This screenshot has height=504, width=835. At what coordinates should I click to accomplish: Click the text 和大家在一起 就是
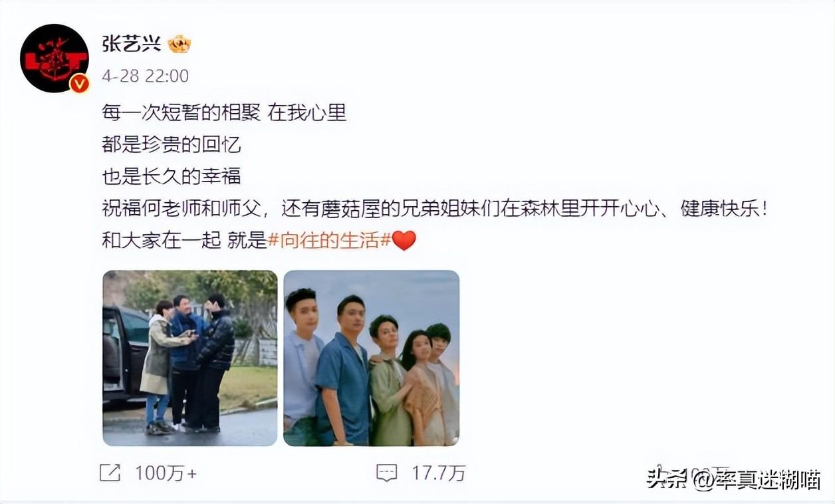coord(184,240)
